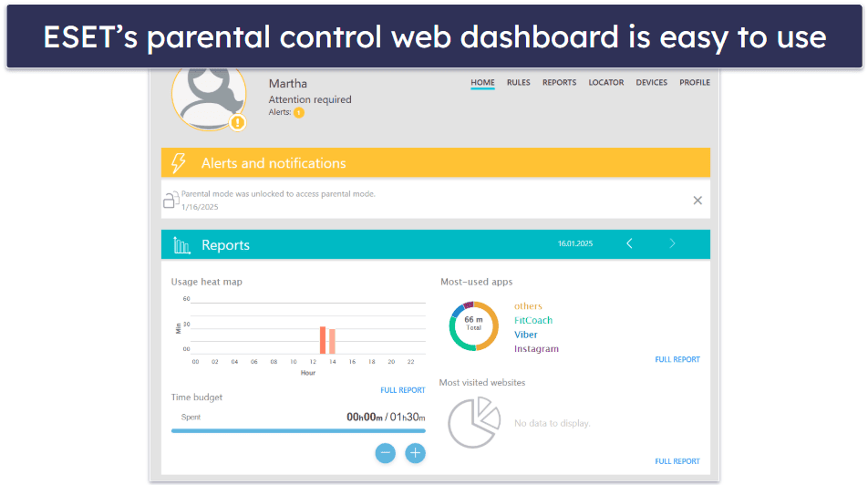Click the lightning bolt alerts icon

[x=180, y=163]
